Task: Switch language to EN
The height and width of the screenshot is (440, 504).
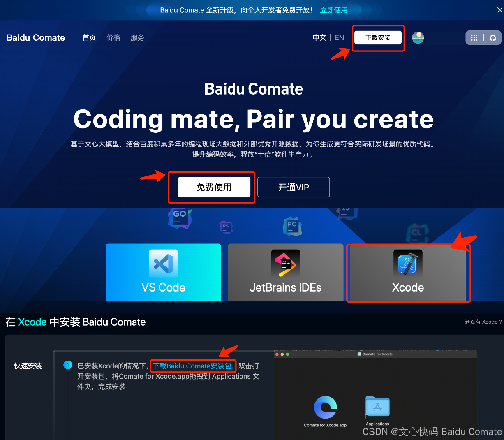Action: point(339,38)
